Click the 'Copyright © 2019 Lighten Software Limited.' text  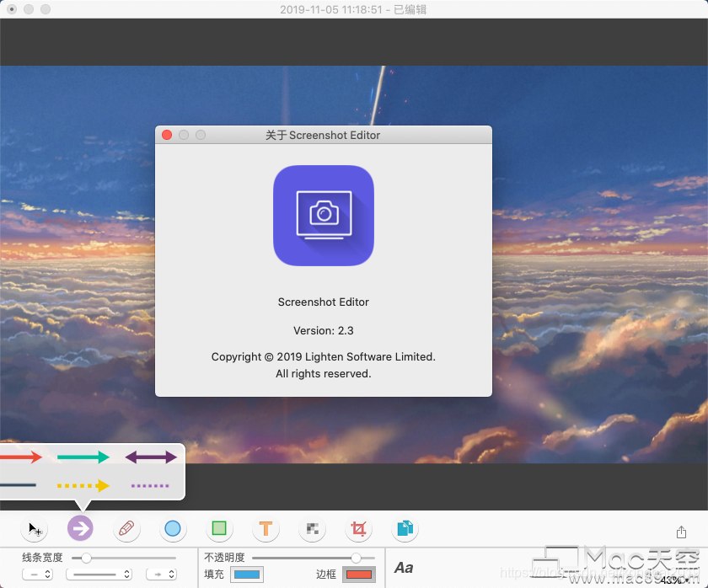(x=324, y=357)
